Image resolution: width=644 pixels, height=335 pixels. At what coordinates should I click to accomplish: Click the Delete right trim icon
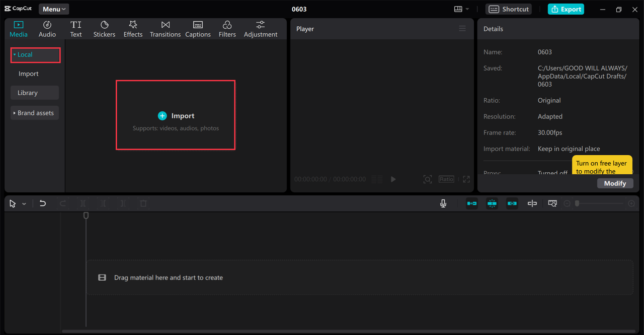(123, 204)
